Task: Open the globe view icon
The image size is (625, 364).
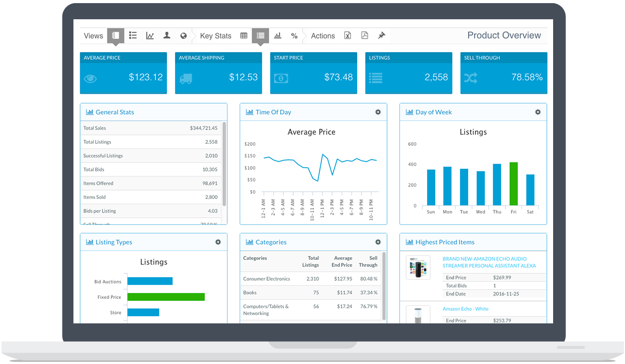Action: [183, 35]
